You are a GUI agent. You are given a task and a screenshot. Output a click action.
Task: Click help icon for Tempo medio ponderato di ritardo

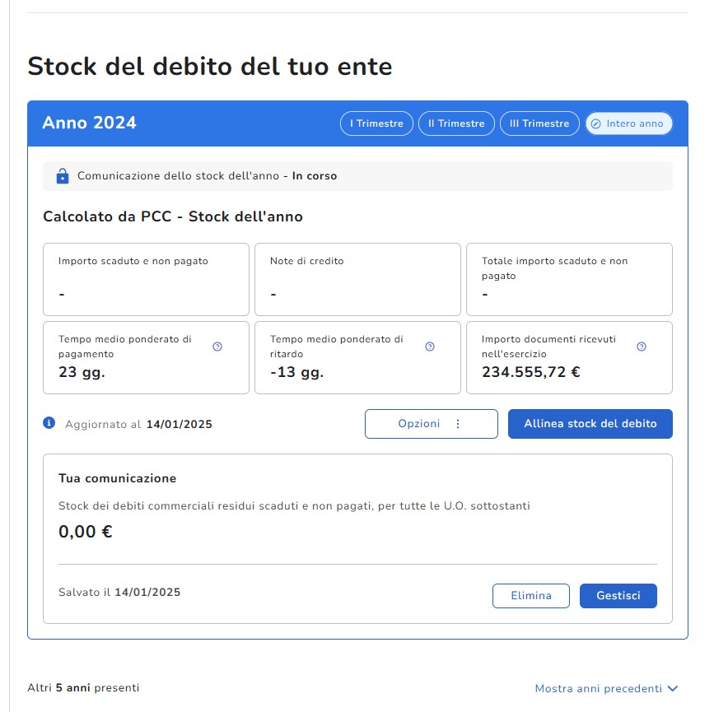429,347
